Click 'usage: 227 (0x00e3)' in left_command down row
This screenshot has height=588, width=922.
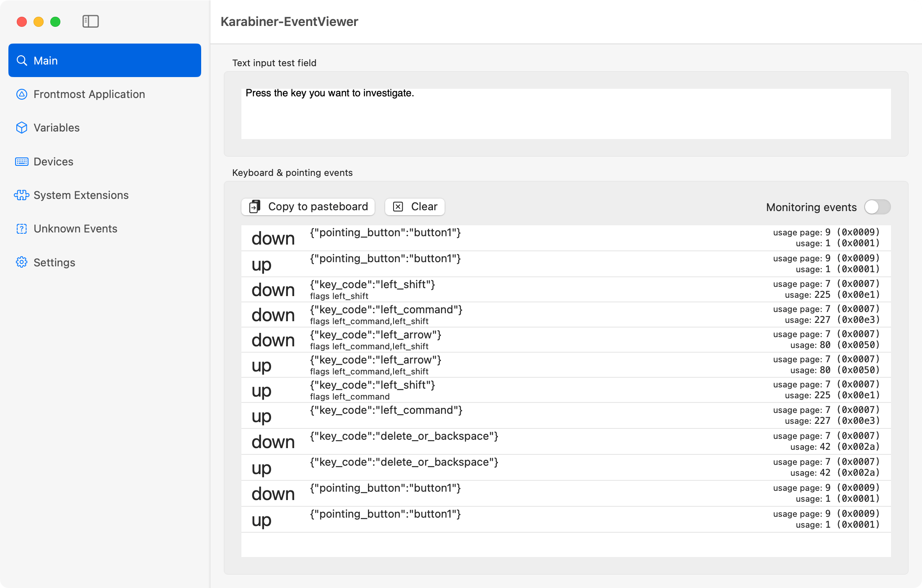[x=832, y=320]
